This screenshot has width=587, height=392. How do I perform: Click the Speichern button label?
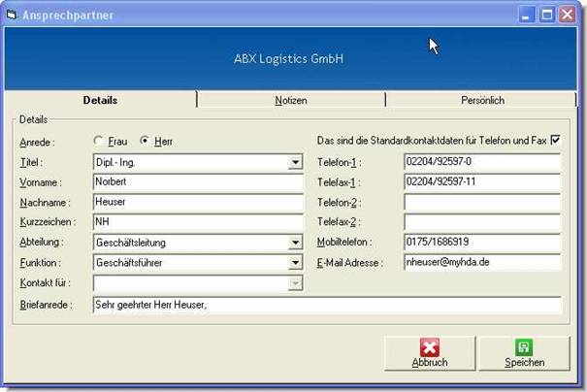point(525,363)
